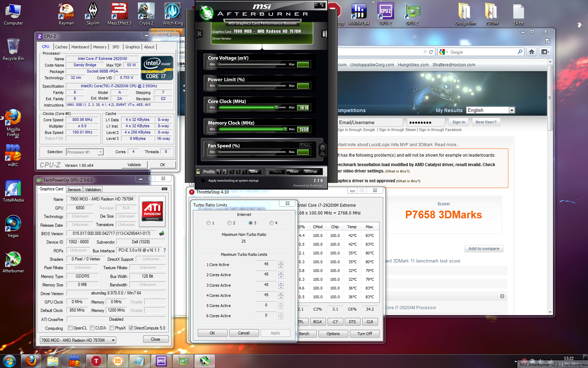
Task: Switch to the Sensors tab in GPU-Z
Action: (74, 190)
